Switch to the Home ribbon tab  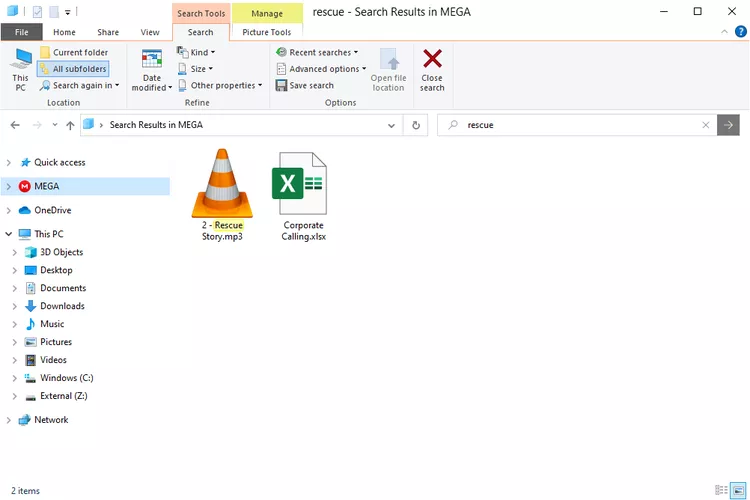click(64, 32)
